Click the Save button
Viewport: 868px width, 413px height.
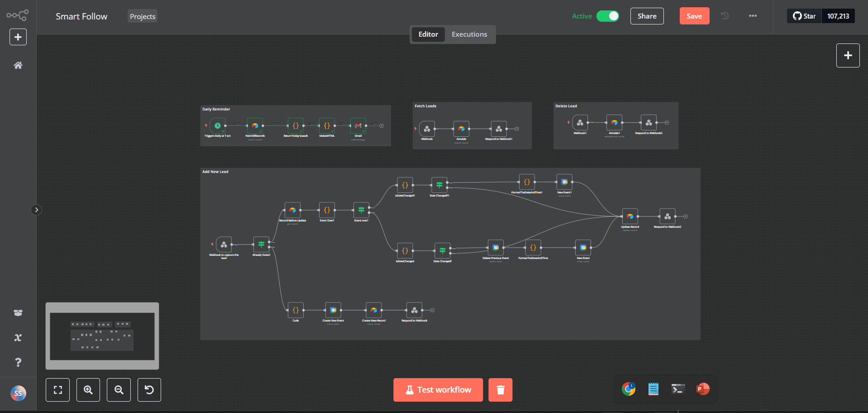point(694,16)
